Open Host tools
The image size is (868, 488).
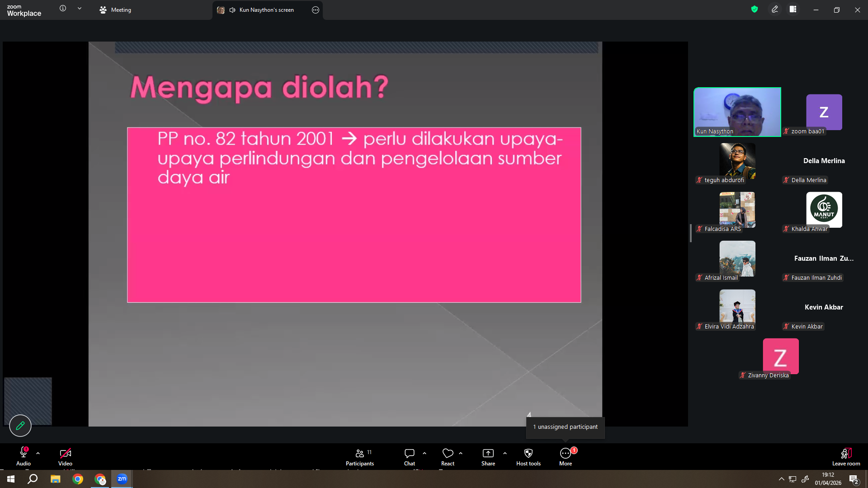coord(528,457)
